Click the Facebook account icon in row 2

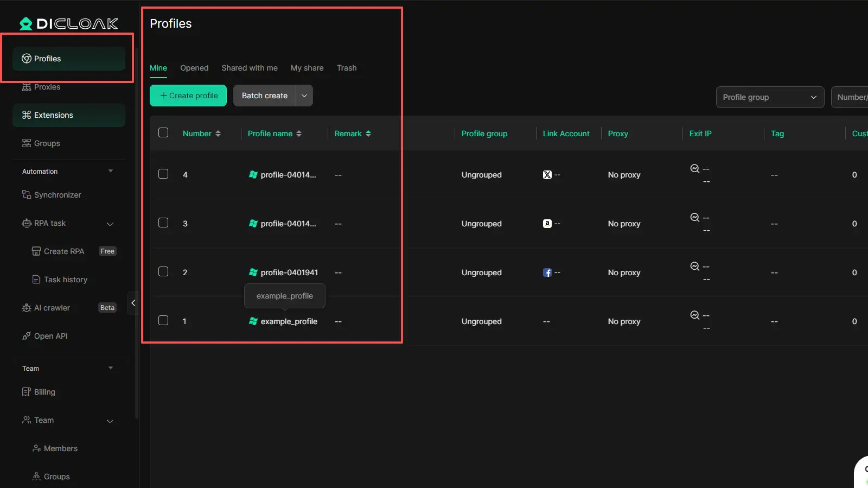point(547,272)
